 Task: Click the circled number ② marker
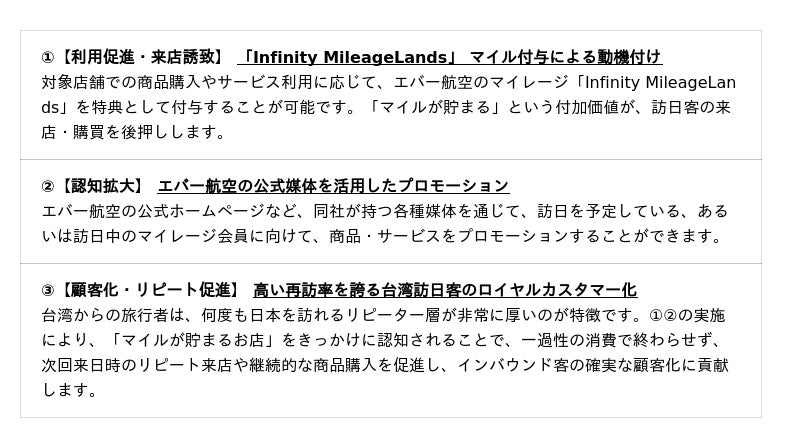48,187
